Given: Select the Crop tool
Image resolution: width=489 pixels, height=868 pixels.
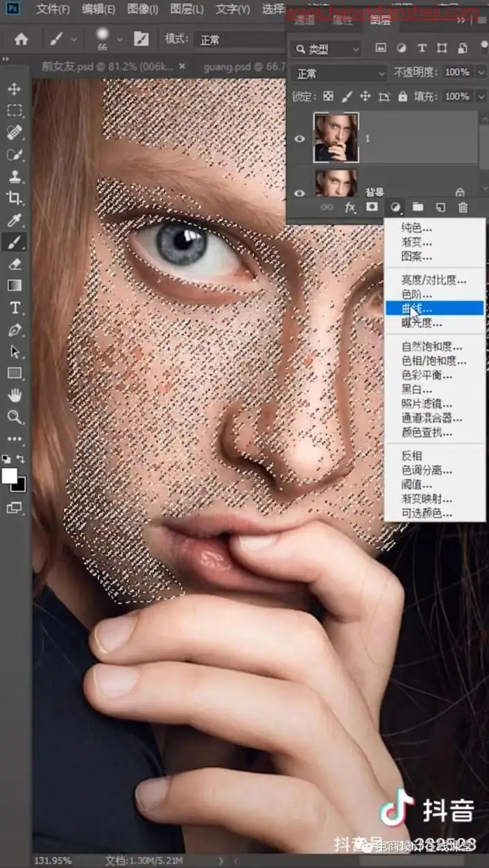Looking at the screenshot, I should (x=14, y=198).
